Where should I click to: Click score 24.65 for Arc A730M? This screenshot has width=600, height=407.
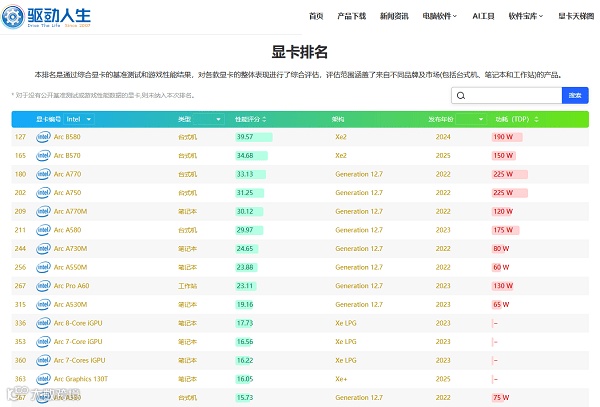(245, 249)
